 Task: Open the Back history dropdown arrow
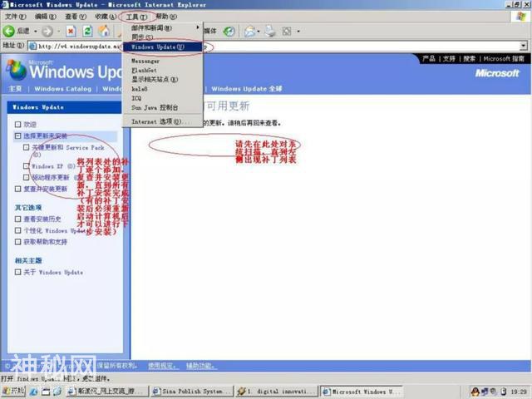(35, 32)
